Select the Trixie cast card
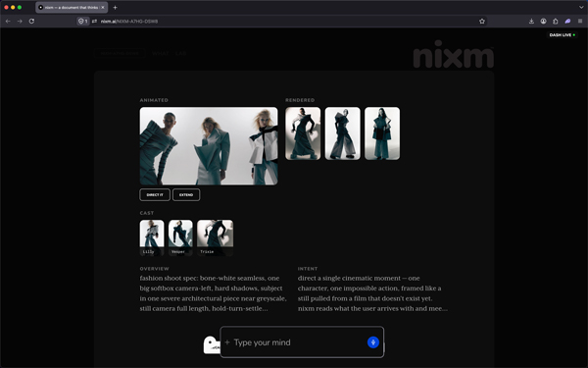588x368 pixels. coord(216,237)
